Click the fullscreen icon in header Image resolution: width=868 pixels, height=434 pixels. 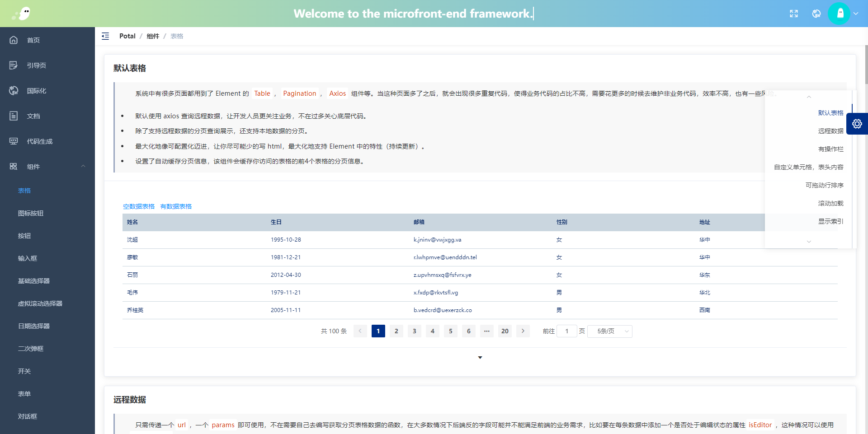click(794, 14)
